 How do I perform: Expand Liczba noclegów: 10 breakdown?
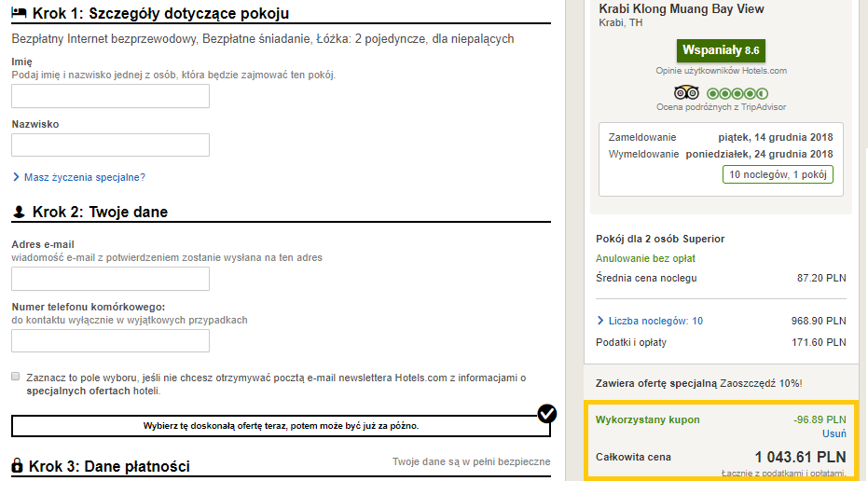pyautogui.click(x=655, y=321)
